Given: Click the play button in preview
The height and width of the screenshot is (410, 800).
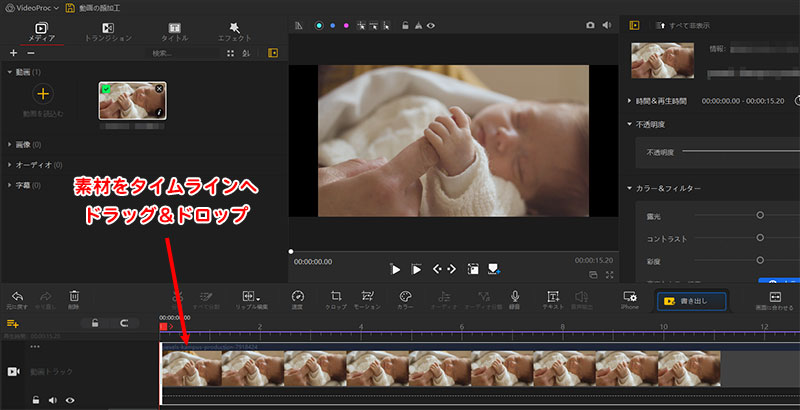Looking at the screenshot, I should (395, 269).
